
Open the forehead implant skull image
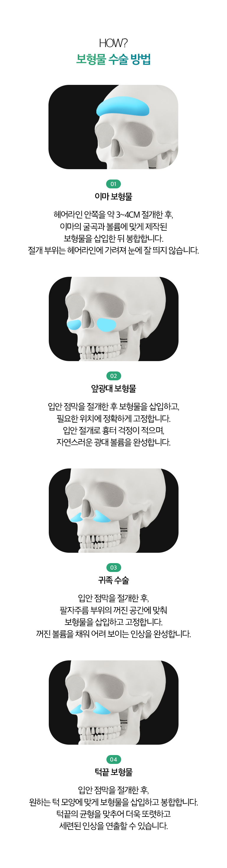pos(113,127)
